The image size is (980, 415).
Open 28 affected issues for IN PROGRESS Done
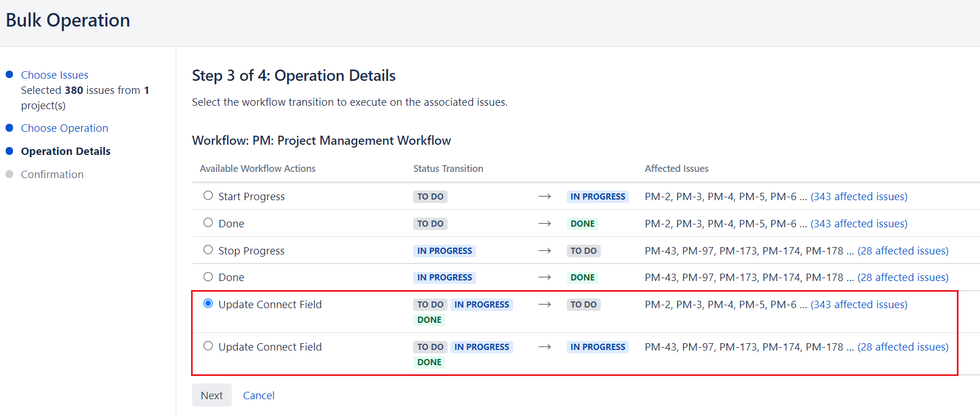click(903, 277)
